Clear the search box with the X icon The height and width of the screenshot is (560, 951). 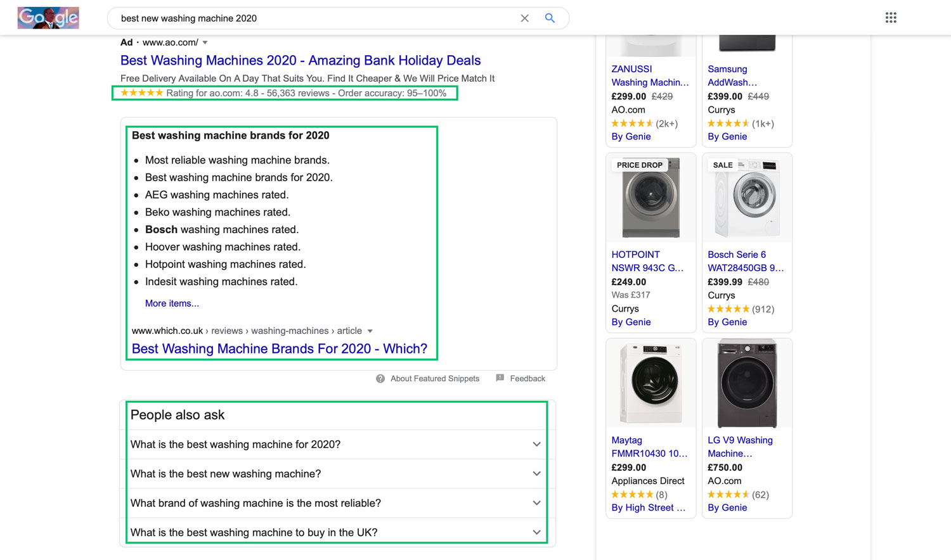tap(524, 18)
